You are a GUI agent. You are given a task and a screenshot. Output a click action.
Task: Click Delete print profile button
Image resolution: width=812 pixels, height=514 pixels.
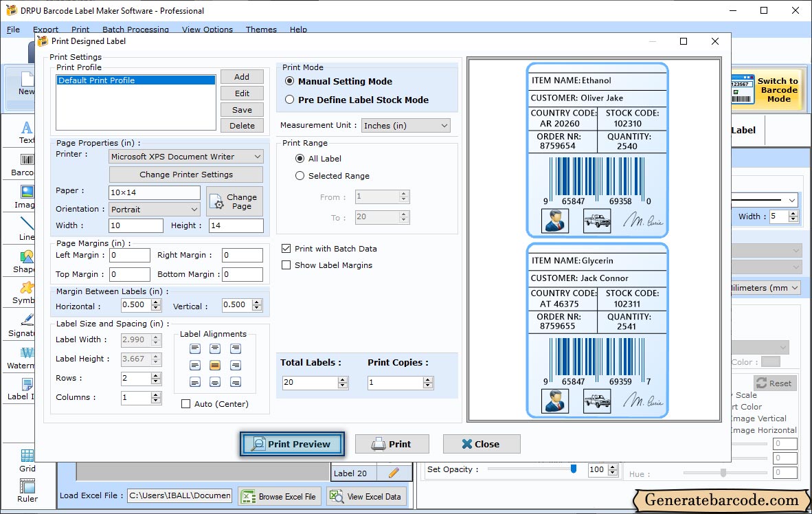242,126
